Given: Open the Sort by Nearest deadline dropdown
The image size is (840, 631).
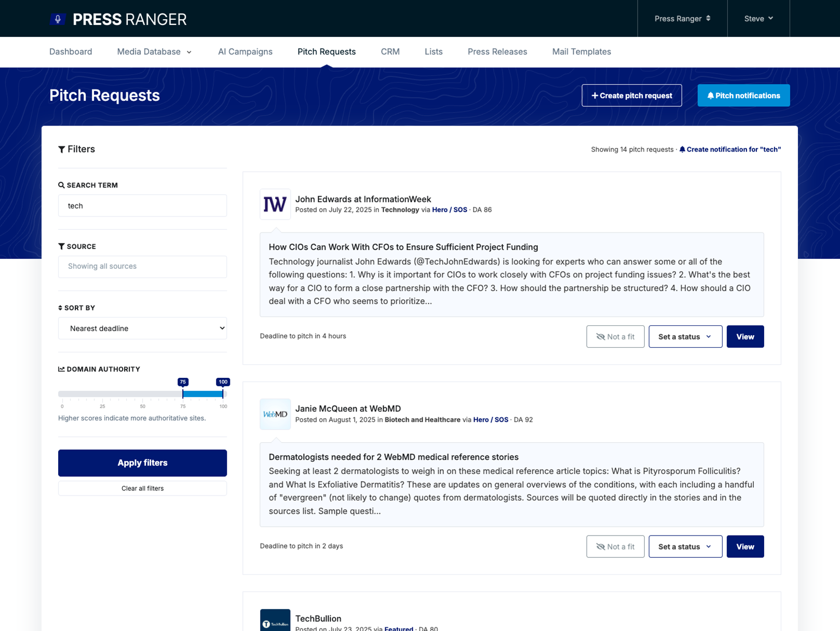Looking at the screenshot, I should tap(142, 328).
